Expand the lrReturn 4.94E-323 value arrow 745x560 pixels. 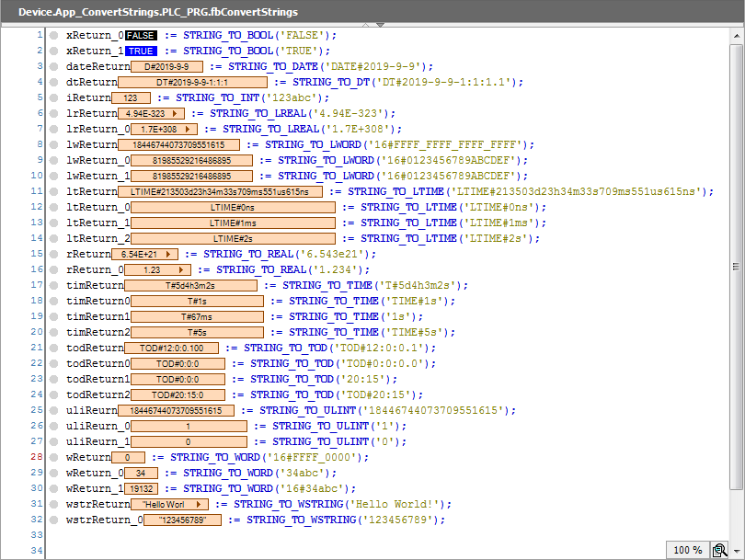176,113
